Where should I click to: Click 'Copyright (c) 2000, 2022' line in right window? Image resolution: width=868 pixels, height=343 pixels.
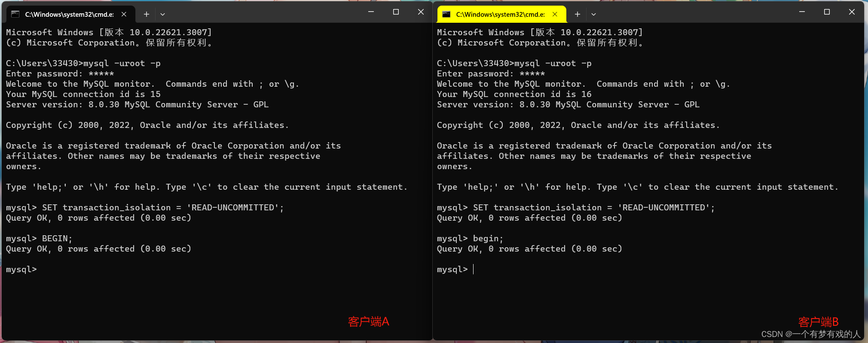coord(578,125)
